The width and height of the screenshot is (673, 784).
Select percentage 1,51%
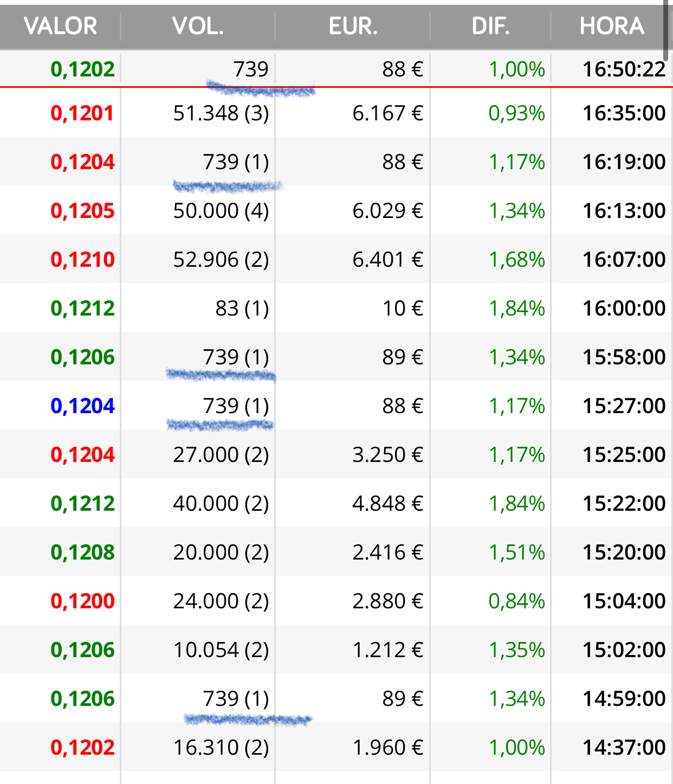coord(517,552)
